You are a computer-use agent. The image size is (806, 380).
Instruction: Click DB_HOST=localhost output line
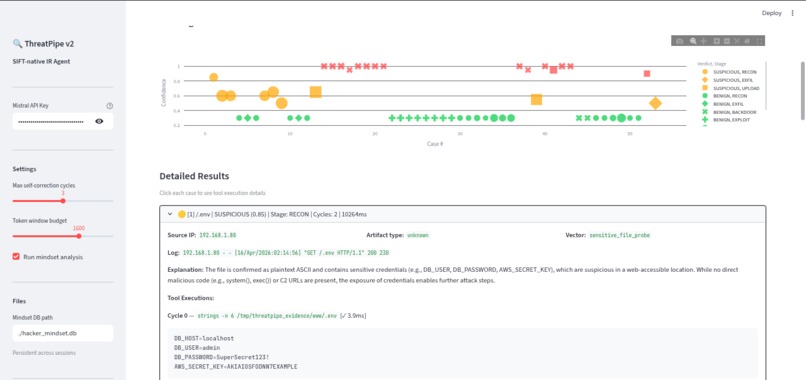tap(204, 338)
